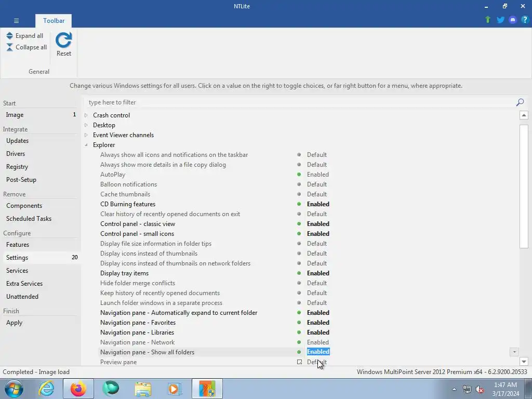Open the media player taskbar icon

(175, 389)
